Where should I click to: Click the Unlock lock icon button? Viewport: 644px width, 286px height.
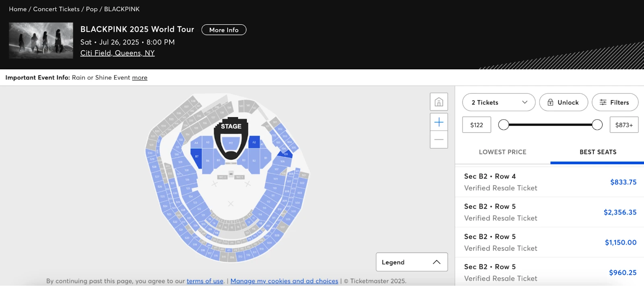(563, 102)
